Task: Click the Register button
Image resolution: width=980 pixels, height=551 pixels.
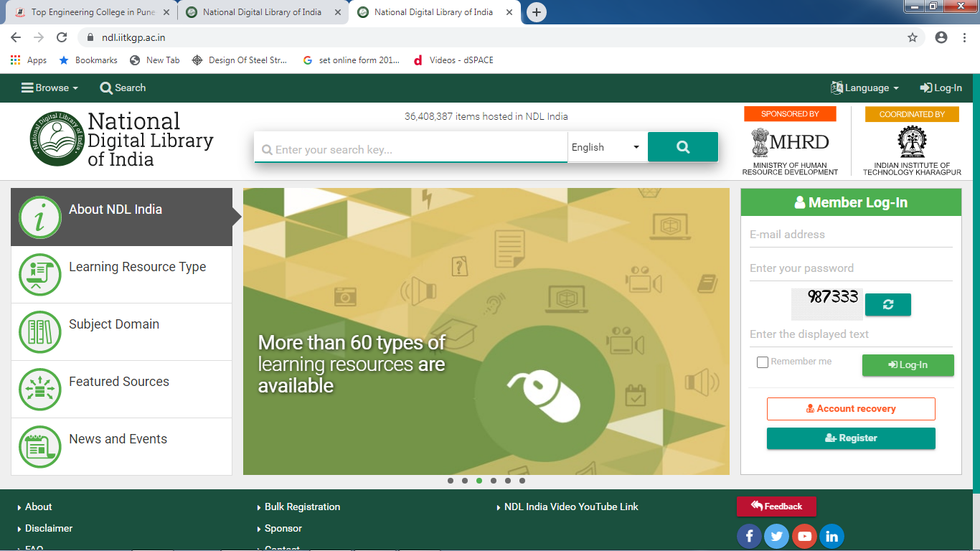Action: click(x=851, y=438)
